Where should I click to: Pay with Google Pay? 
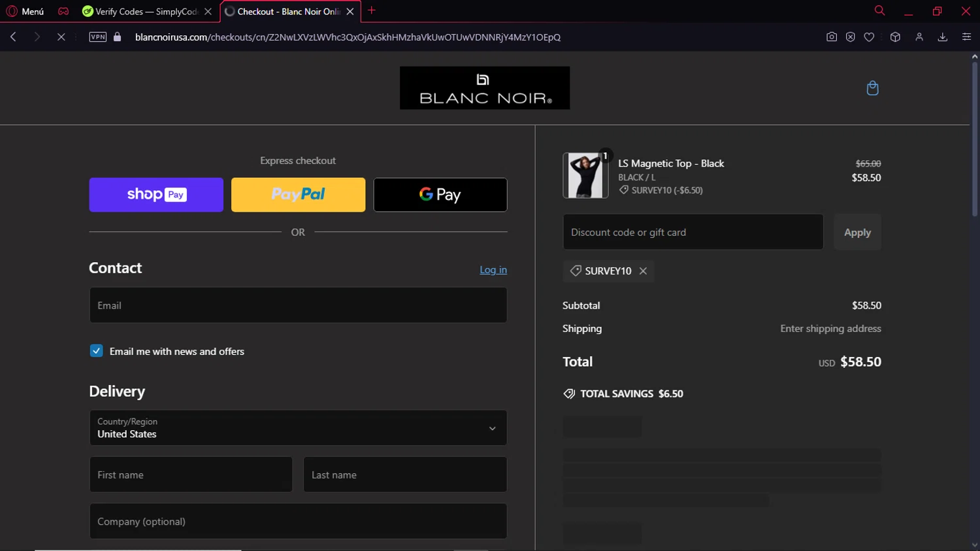(440, 195)
